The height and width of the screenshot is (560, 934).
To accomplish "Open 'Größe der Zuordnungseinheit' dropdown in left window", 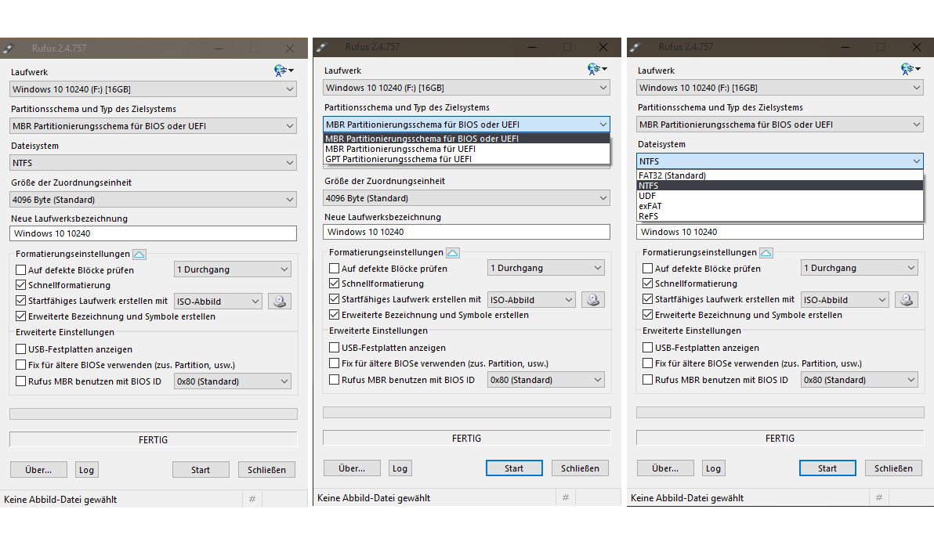I will [x=153, y=200].
